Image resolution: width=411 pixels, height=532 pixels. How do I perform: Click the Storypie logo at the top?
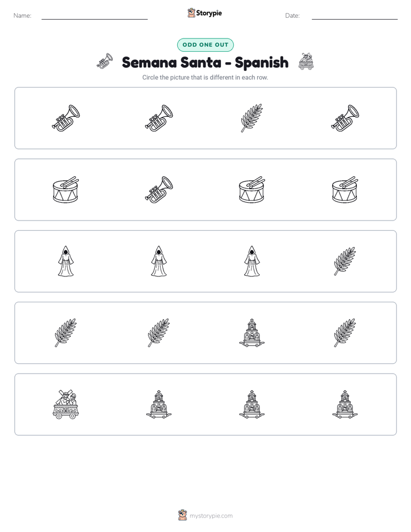point(204,13)
